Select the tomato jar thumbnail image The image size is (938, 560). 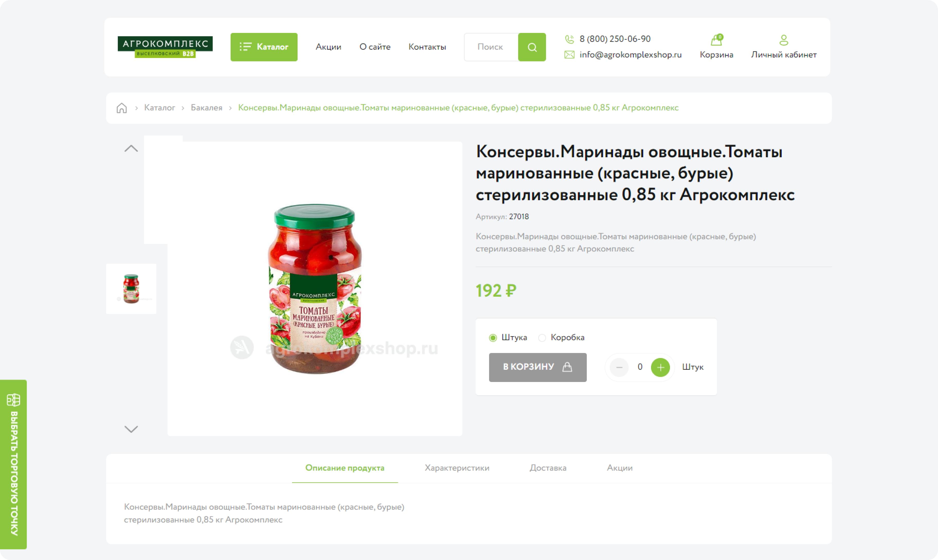(131, 289)
